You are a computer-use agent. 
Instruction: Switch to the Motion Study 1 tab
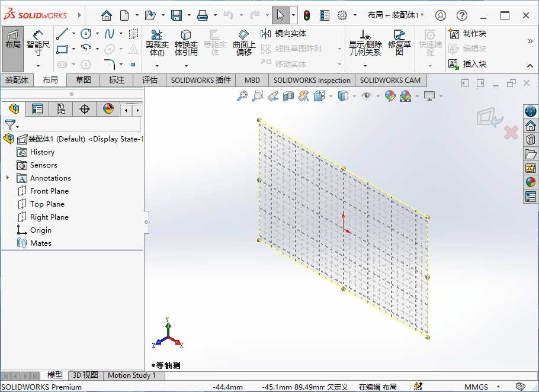tap(133, 375)
